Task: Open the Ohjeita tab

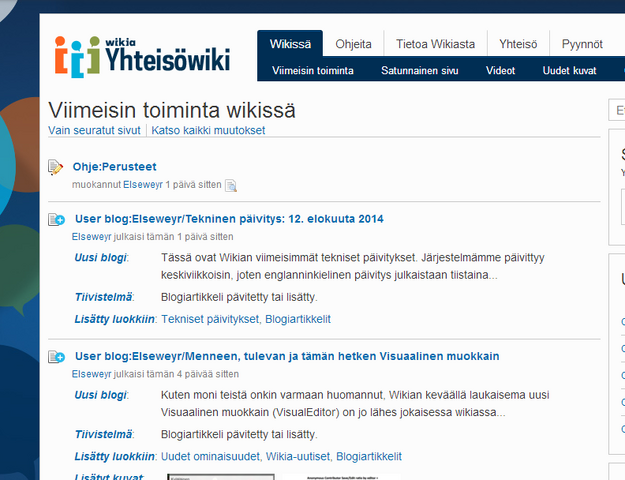Action: tap(354, 44)
